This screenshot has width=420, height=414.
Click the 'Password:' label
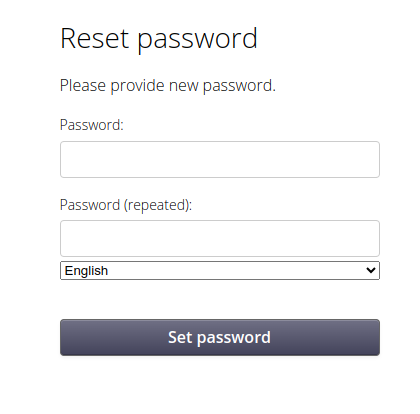click(92, 125)
